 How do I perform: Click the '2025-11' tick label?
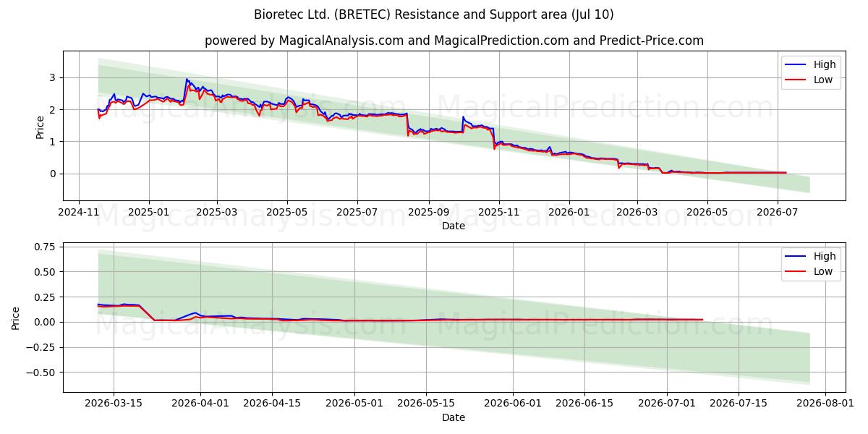498,212
